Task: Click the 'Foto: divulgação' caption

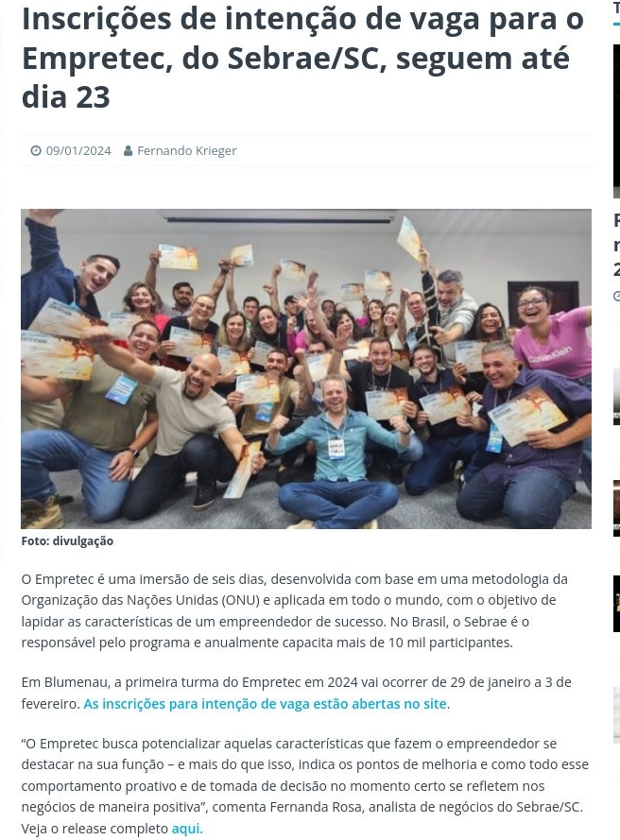Action: tap(67, 540)
